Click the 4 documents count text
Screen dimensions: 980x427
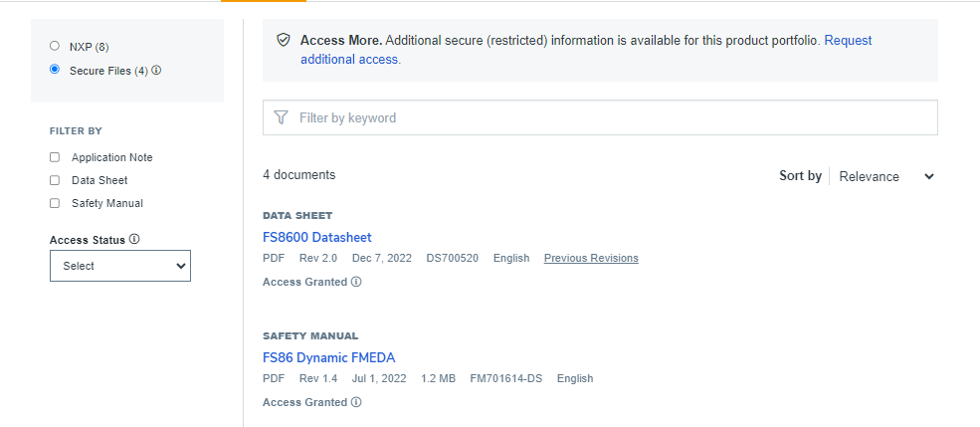coord(298,175)
